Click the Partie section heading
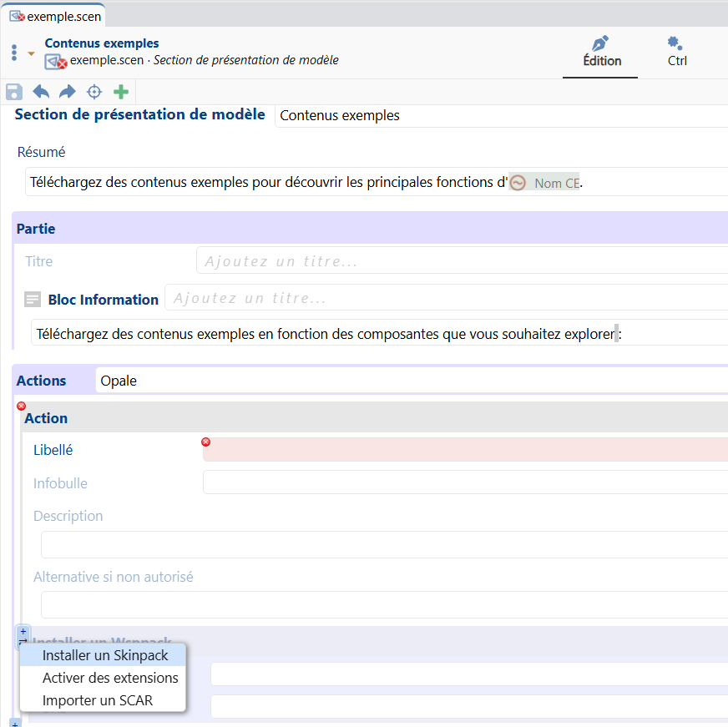728x727 pixels. (36, 229)
